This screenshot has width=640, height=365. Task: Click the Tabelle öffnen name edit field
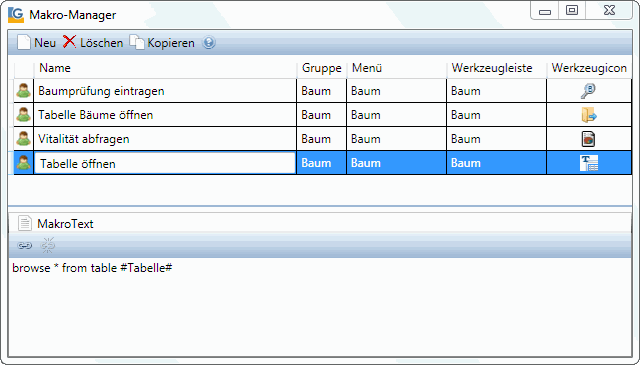(165, 163)
